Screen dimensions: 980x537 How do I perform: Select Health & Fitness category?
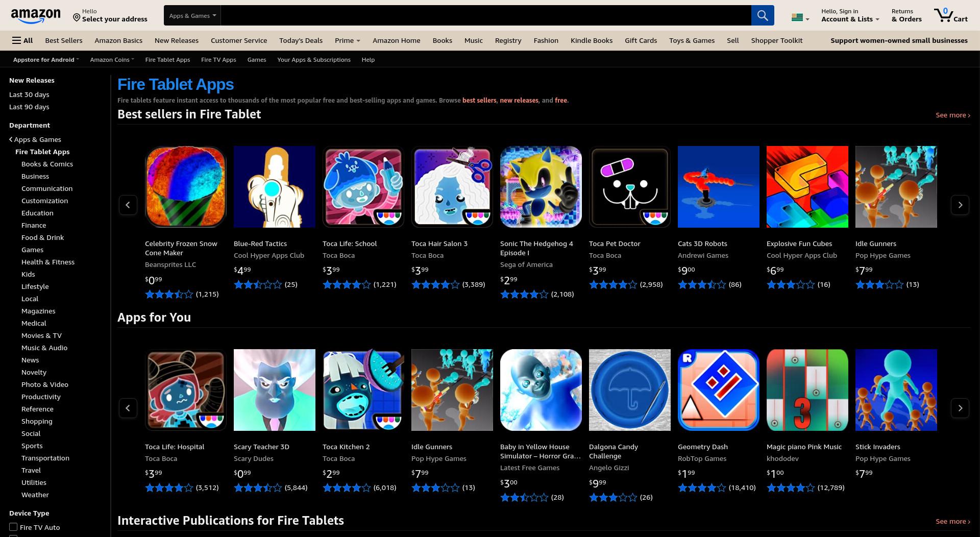48,262
